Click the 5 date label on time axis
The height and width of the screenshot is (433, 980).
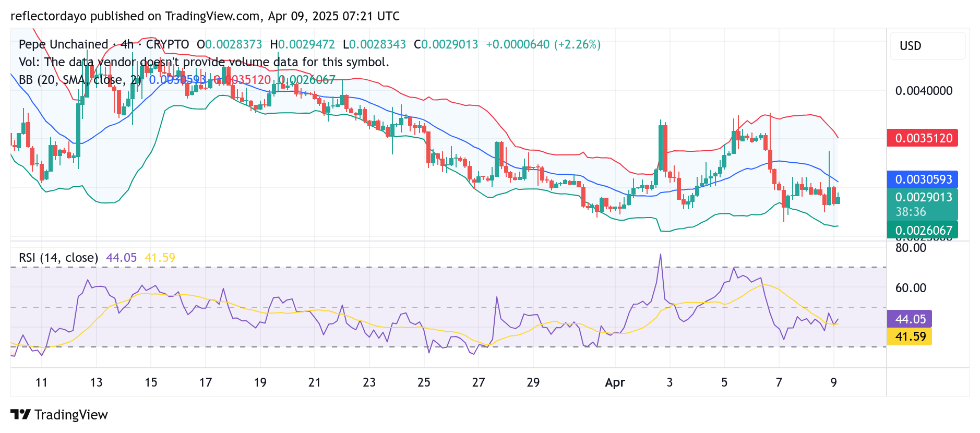(724, 382)
